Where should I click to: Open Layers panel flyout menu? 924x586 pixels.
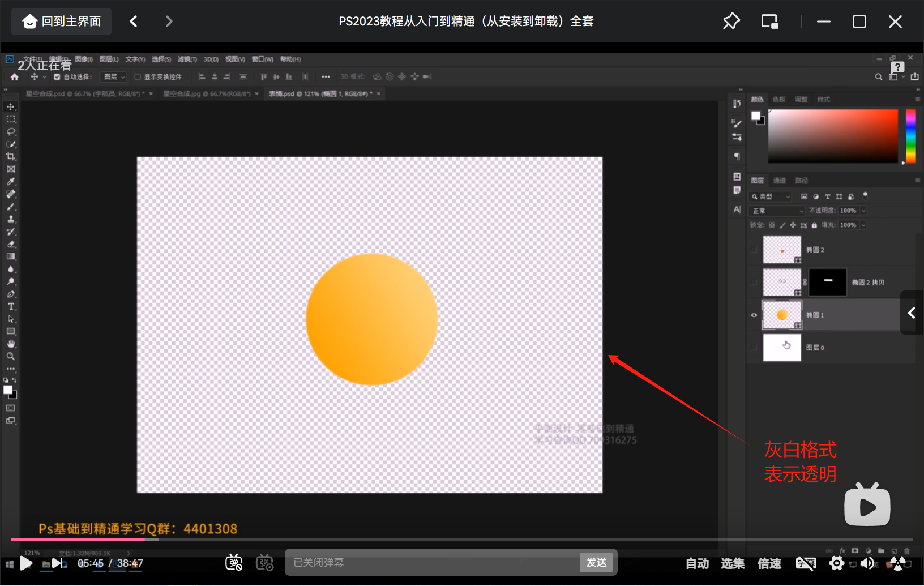pyautogui.click(x=917, y=181)
